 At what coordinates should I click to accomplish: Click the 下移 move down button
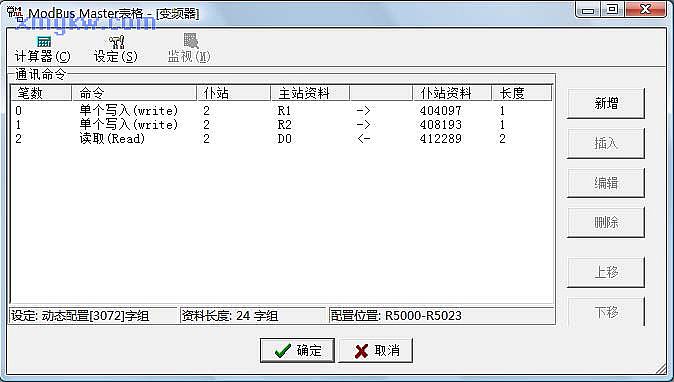[x=606, y=312]
